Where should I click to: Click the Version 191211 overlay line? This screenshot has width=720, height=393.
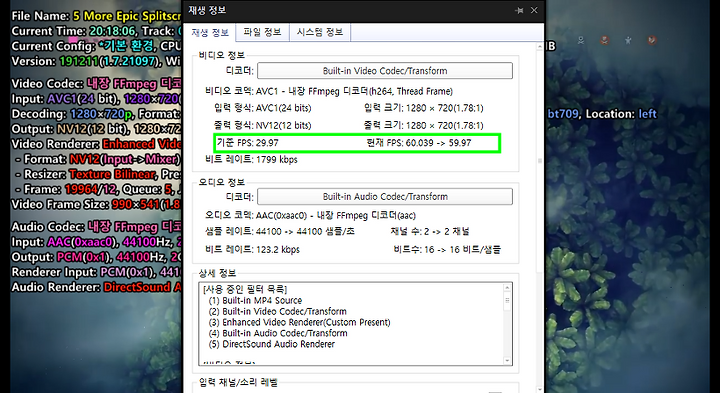tap(96, 61)
